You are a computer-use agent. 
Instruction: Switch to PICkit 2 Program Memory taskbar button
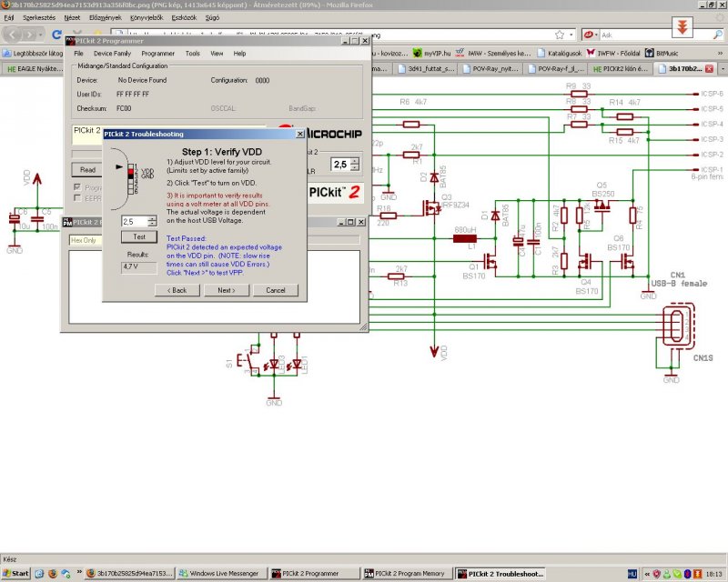click(407, 574)
